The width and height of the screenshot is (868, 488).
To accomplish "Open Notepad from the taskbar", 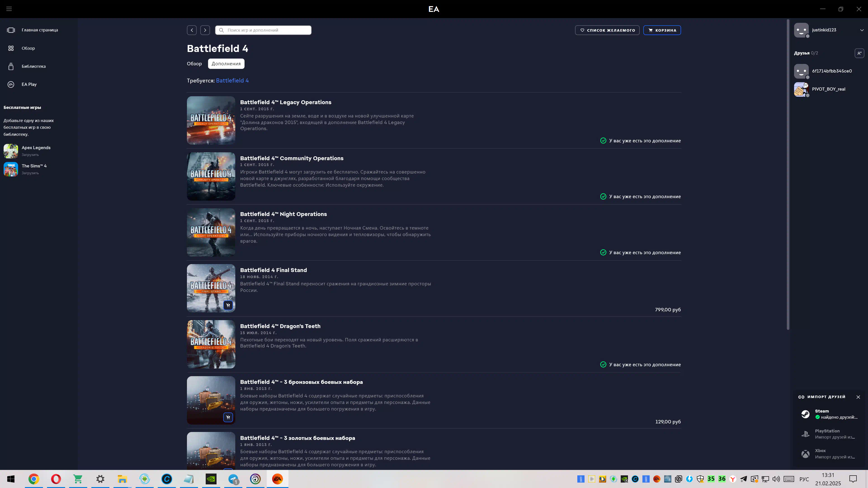I will tap(189, 479).
